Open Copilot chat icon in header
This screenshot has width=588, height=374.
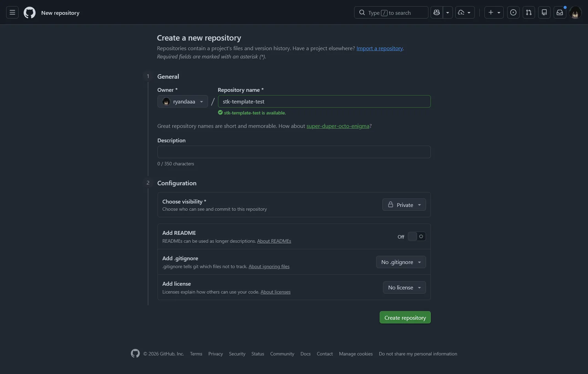(437, 13)
